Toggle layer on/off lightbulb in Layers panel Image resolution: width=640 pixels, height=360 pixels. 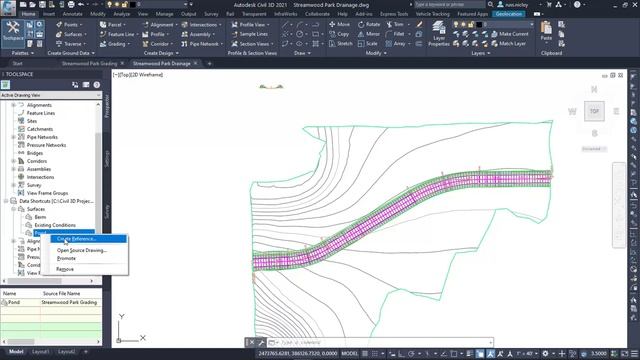click(x=456, y=24)
